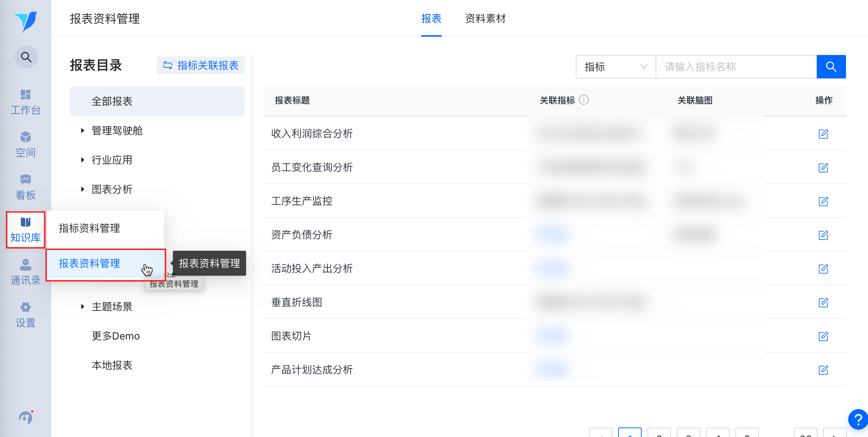Click the 请输入指标名称 search field
This screenshot has height=437, width=868.
(735, 67)
